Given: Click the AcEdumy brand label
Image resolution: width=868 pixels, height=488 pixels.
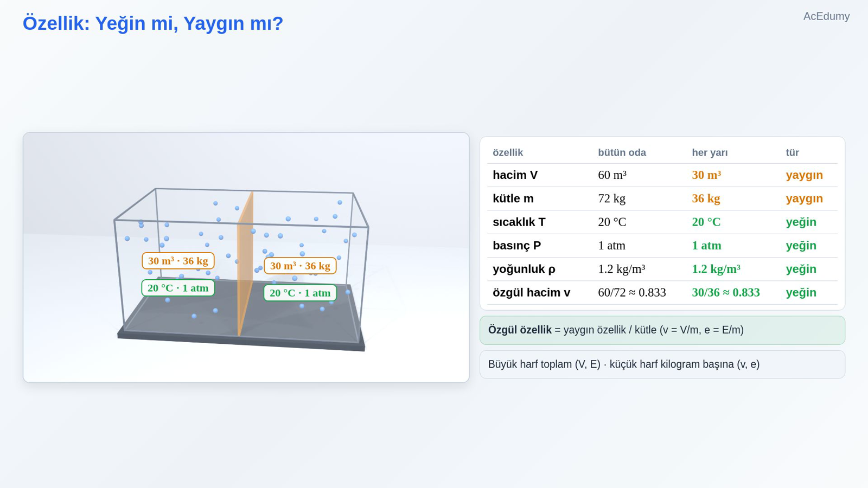Looking at the screenshot, I should [x=826, y=16].
